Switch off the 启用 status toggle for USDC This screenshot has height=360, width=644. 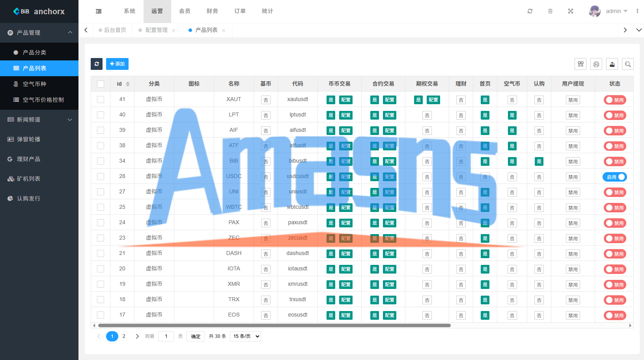coord(614,177)
